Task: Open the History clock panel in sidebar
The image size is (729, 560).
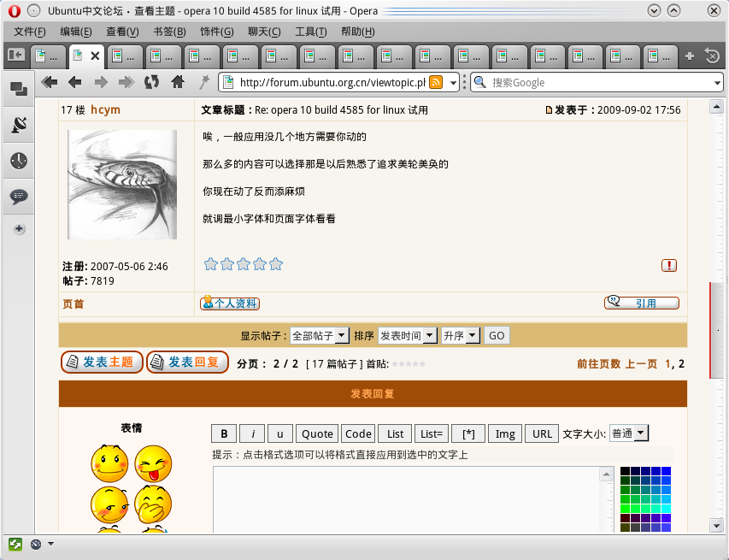Action: [19, 161]
